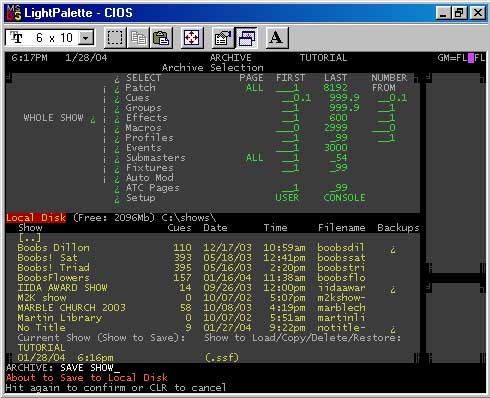Click the 'TUTORIAL' current show name

(41, 348)
